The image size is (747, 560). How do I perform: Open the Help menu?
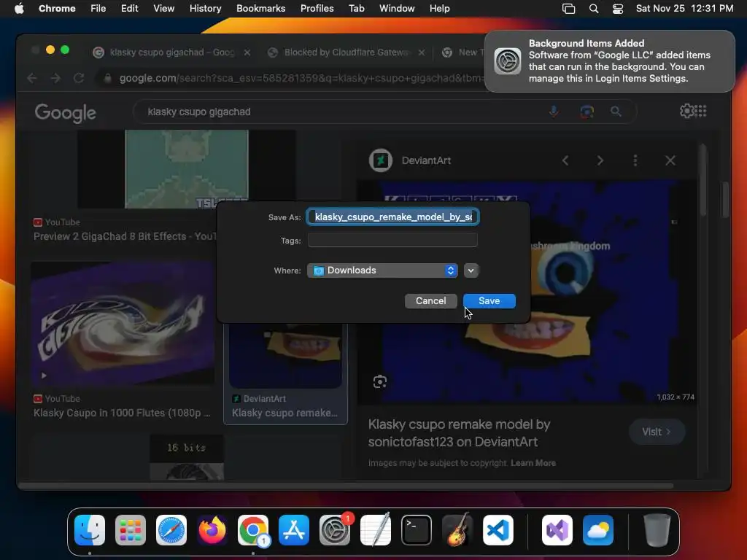(439, 8)
